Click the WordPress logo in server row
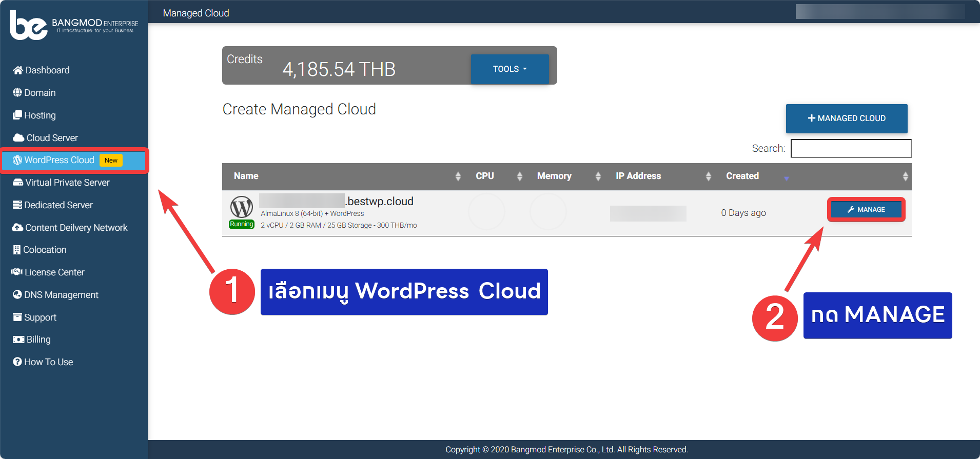980x459 pixels. click(241, 207)
